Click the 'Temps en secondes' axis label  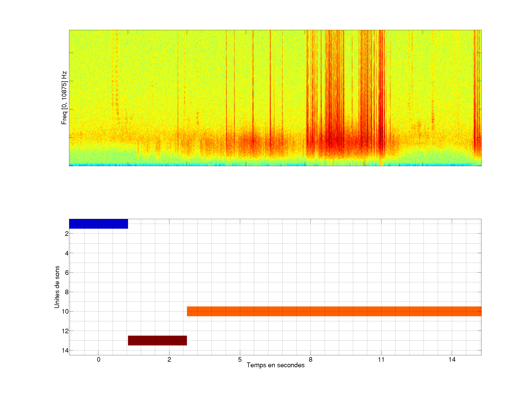click(x=275, y=365)
